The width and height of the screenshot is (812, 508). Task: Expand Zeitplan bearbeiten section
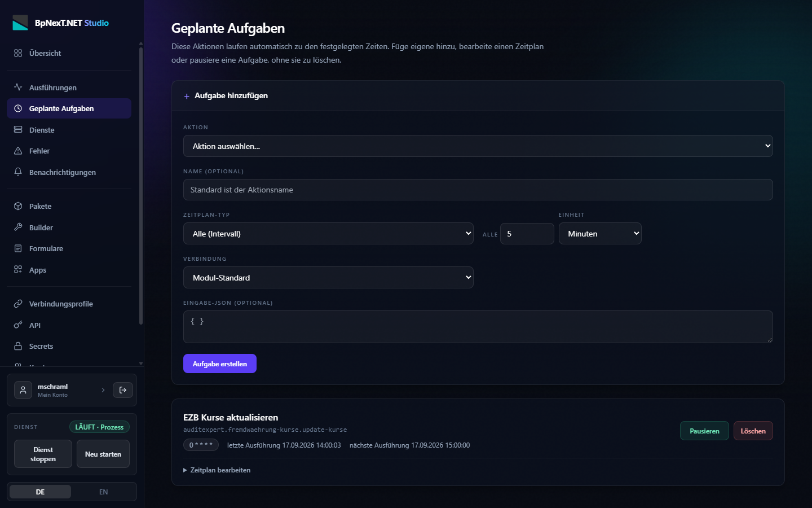tap(217, 470)
